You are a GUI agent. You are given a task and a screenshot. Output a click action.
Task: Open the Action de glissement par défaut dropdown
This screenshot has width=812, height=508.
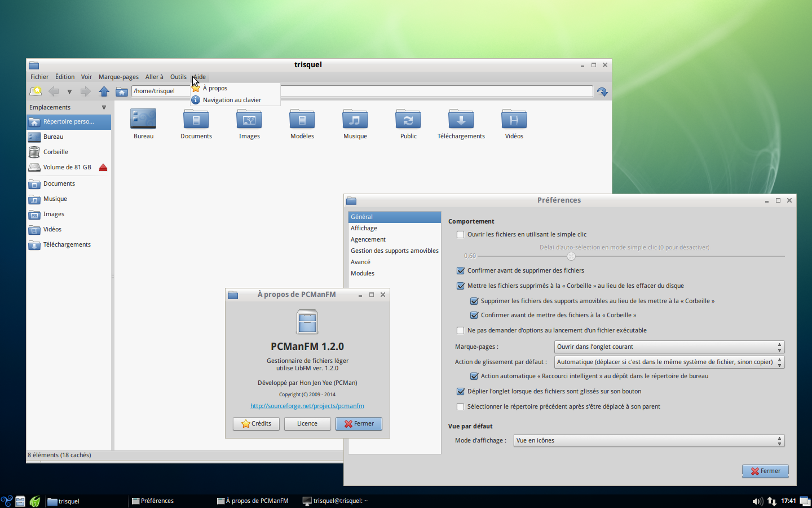669,362
